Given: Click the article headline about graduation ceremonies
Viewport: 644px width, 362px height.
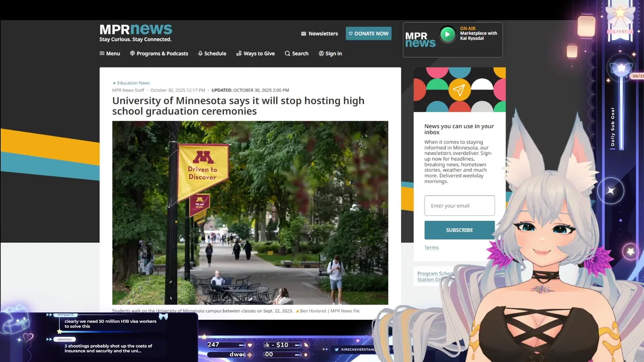Looking at the screenshot, I should [238, 106].
